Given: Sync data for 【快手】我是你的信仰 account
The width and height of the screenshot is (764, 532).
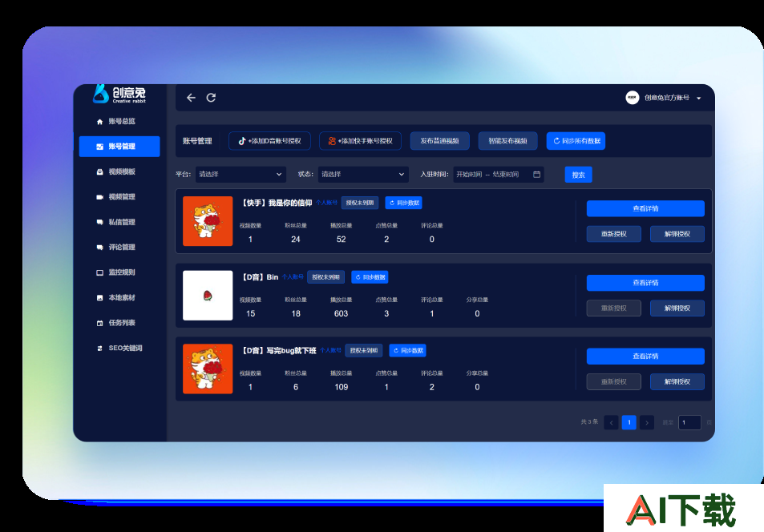Looking at the screenshot, I should click(403, 203).
